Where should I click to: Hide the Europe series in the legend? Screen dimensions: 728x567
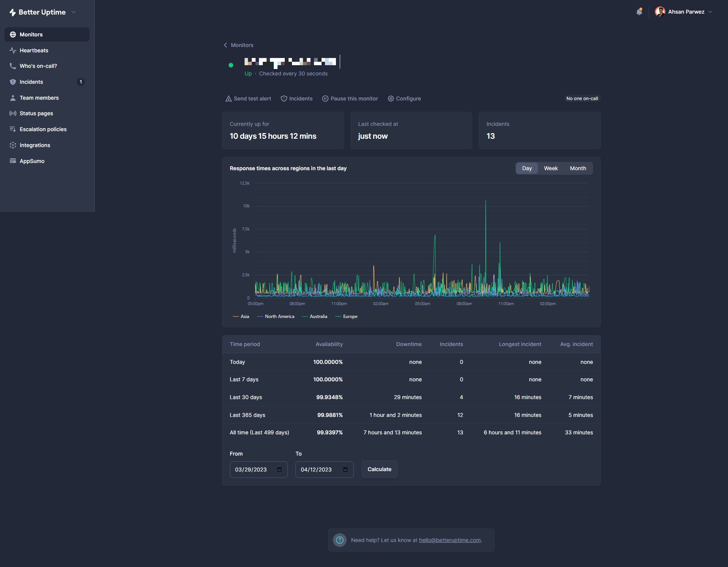[x=346, y=316]
